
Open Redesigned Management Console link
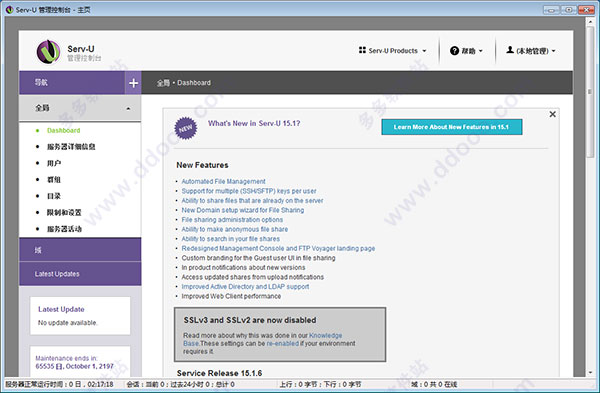point(278,248)
